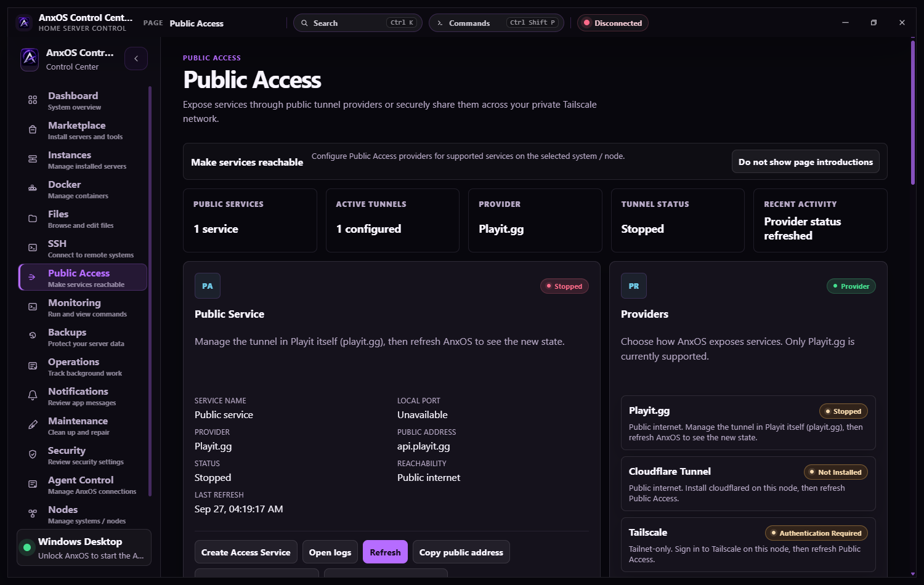Click the purple Refresh button
This screenshot has width=924, height=585.
point(385,552)
